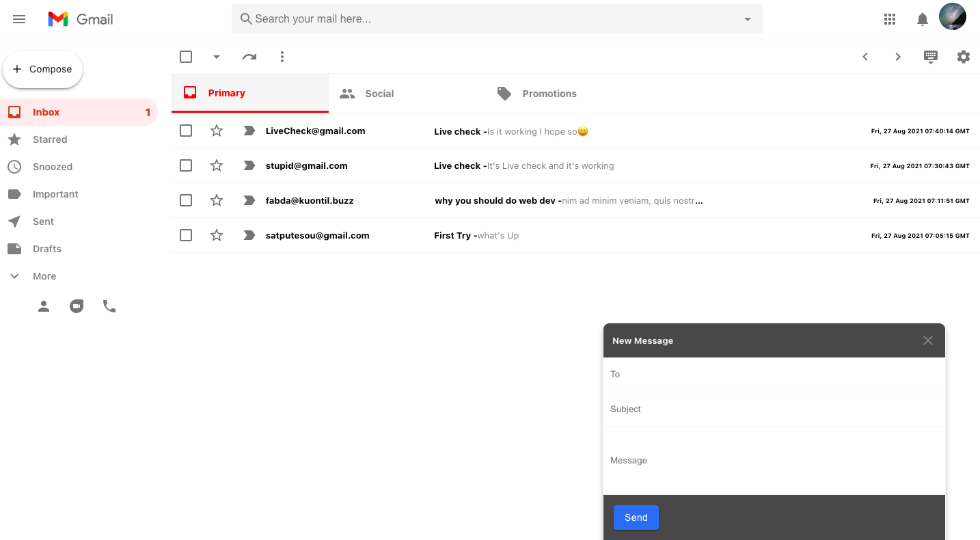980x540 pixels.
Task: Click the keyboard input tools icon
Action: [931, 57]
